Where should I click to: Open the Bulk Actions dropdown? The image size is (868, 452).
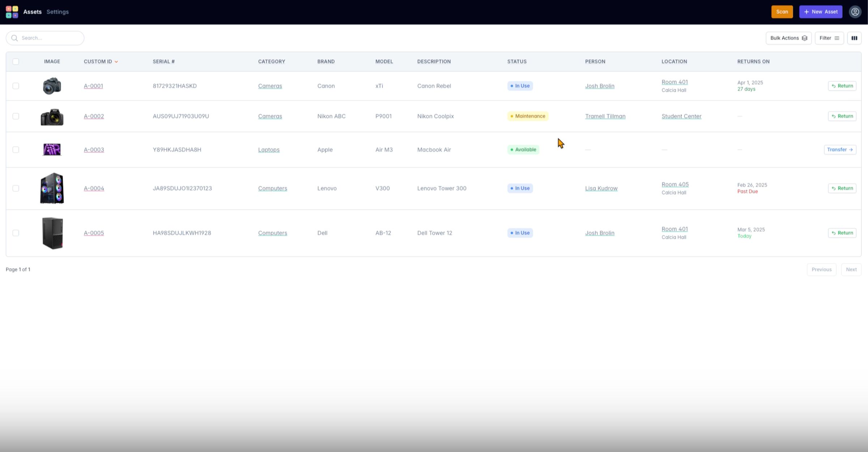[788, 38]
